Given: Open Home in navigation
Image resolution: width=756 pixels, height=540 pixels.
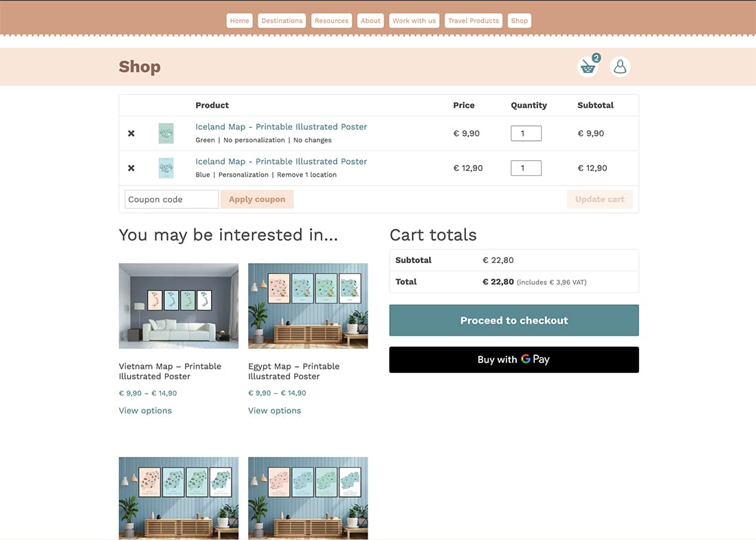Looking at the screenshot, I should point(240,21).
